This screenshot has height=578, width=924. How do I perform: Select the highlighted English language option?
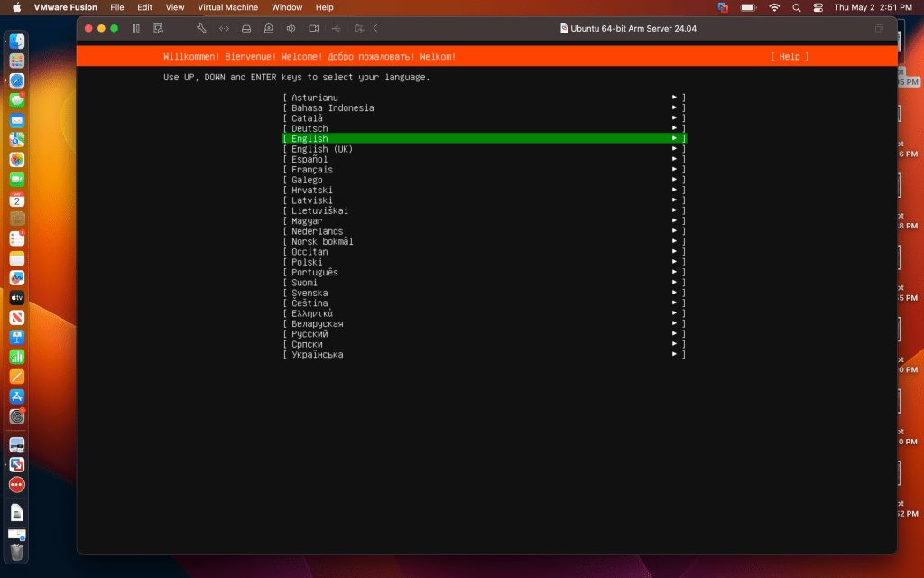310,139
